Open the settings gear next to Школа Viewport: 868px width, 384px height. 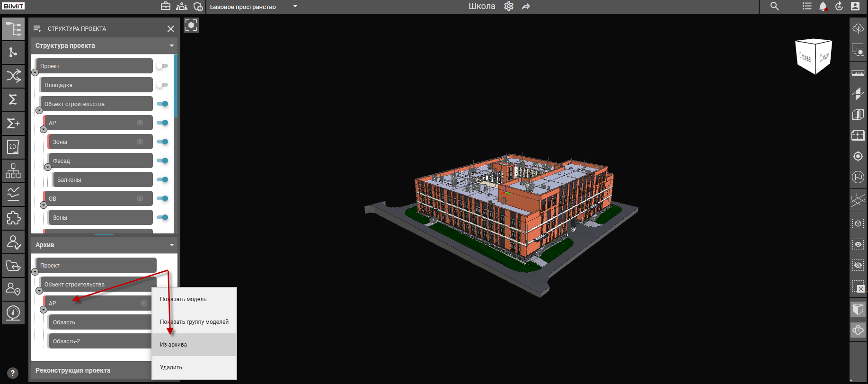tap(509, 7)
